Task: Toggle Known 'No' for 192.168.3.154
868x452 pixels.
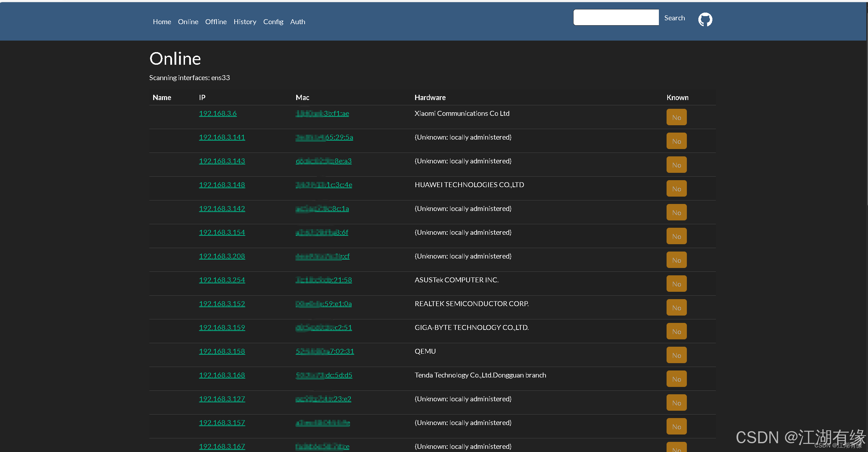Action: (676, 236)
